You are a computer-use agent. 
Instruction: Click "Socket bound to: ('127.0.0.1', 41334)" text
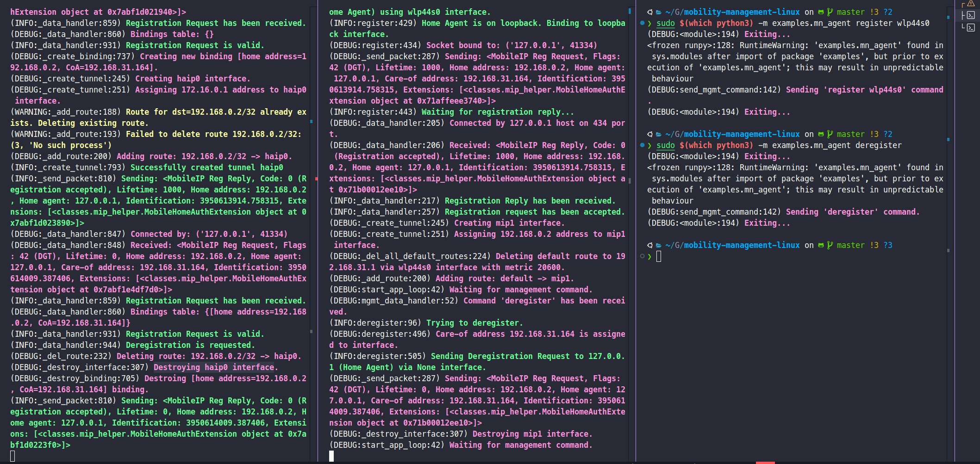click(x=512, y=45)
